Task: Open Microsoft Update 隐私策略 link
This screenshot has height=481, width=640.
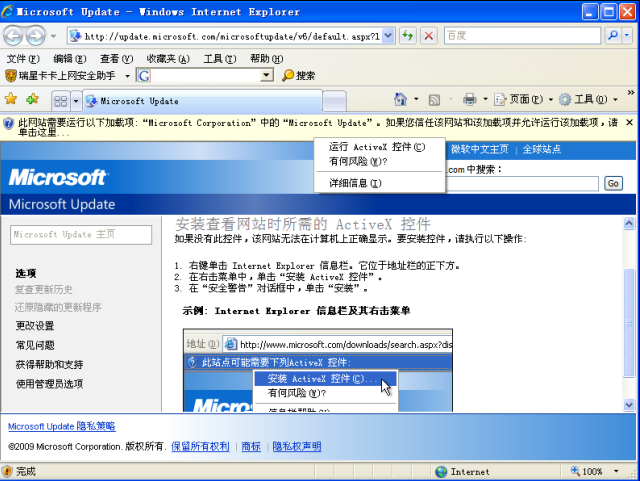Action: click(62, 426)
